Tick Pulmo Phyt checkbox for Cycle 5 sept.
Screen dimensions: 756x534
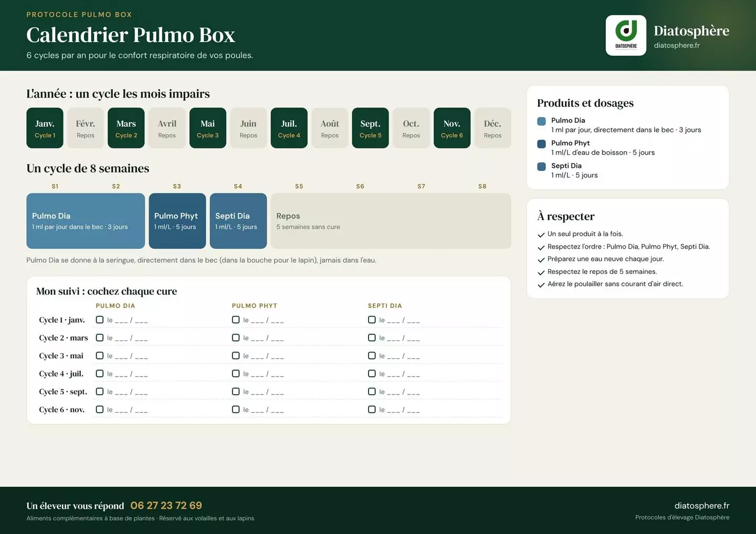[x=236, y=391]
